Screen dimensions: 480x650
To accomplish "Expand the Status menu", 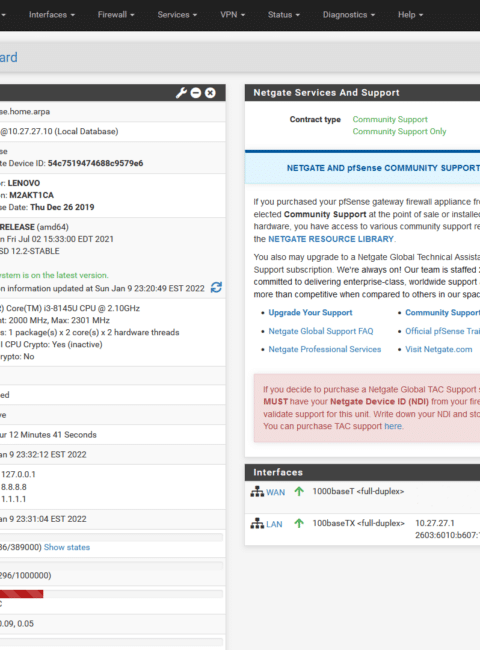I will pos(284,15).
